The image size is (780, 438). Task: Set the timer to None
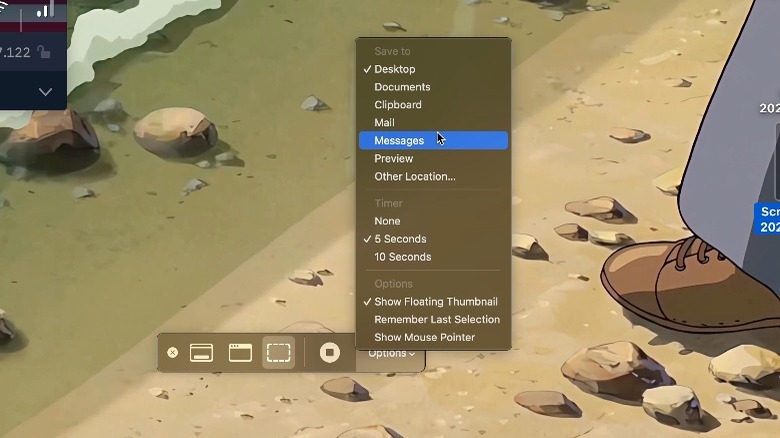pos(387,221)
